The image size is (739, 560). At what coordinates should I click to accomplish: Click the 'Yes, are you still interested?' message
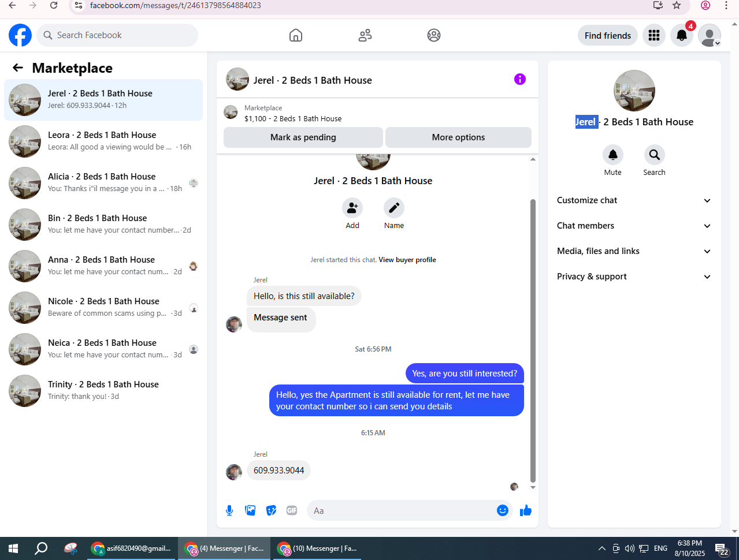click(x=465, y=374)
